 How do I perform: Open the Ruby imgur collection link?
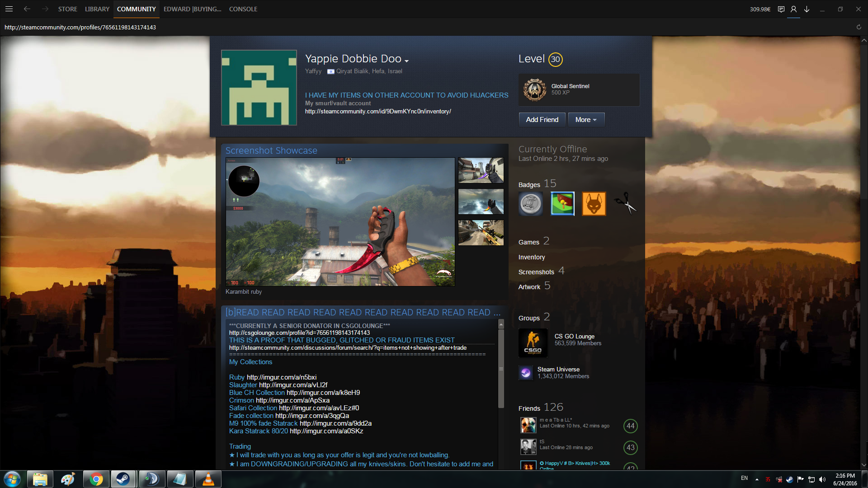[281, 377]
